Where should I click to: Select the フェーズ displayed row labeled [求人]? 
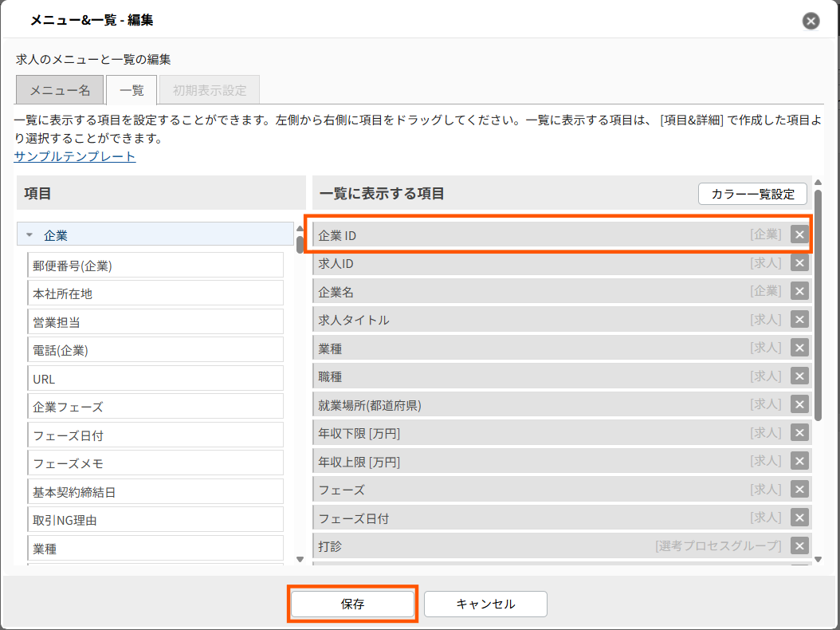[561, 489]
